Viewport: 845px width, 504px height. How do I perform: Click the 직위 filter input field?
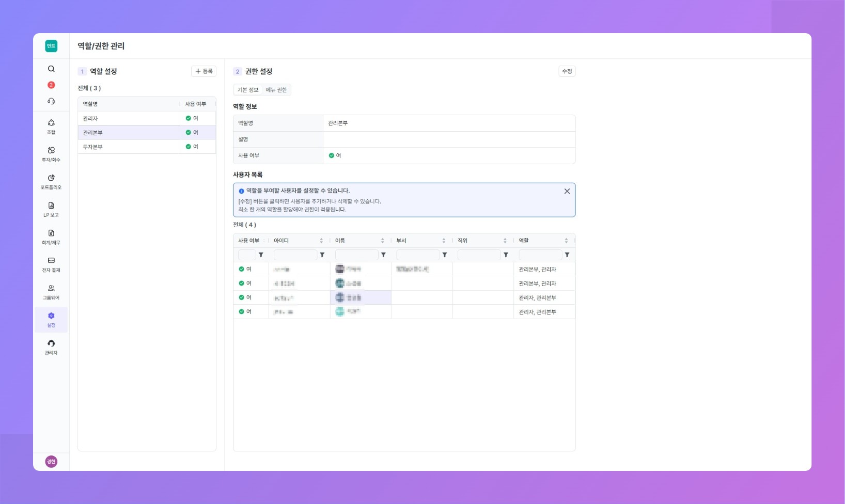[x=479, y=255]
